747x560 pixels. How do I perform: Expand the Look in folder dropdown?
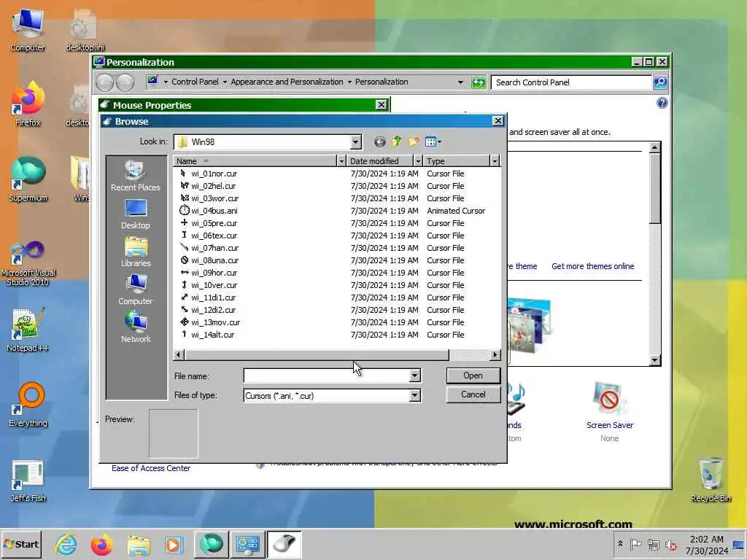pos(355,142)
